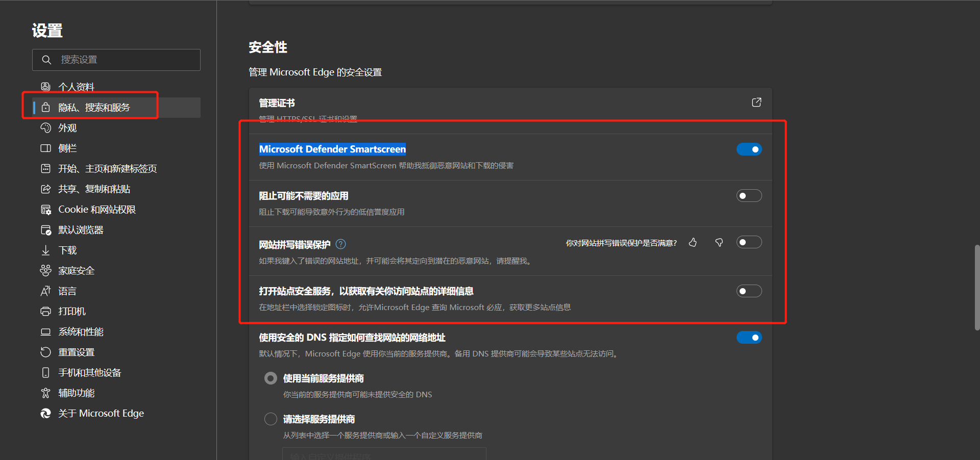Click the 管理证书 heading
Image resolution: width=980 pixels, height=460 pixels.
(x=277, y=103)
